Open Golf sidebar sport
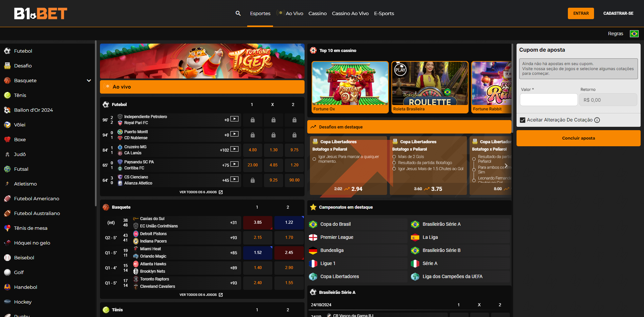 coord(19,272)
